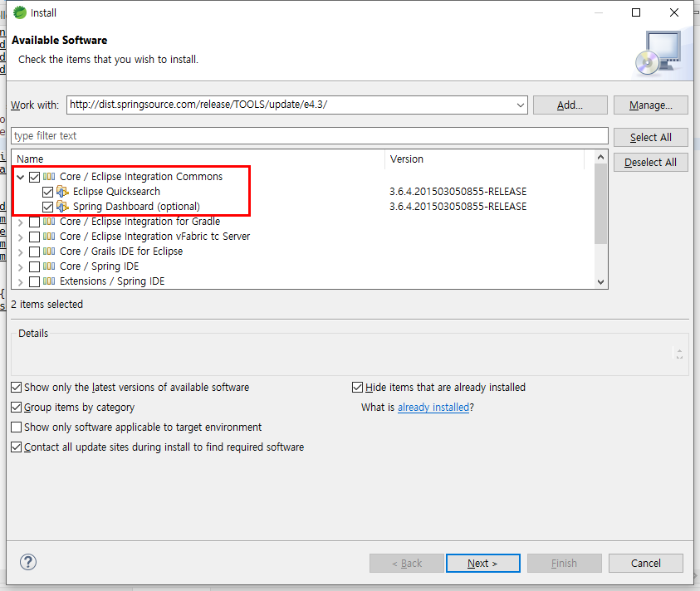Viewport: 700px width, 591px height.
Task: Collapse Core / Eclipse Integration Commons category
Action: [21, 177]
